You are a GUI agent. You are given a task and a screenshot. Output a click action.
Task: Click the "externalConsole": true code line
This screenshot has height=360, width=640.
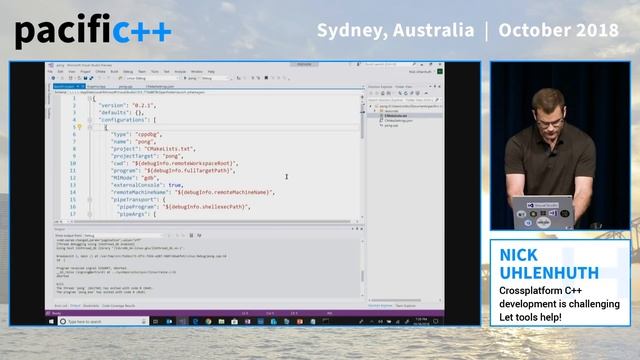(147, 185)
